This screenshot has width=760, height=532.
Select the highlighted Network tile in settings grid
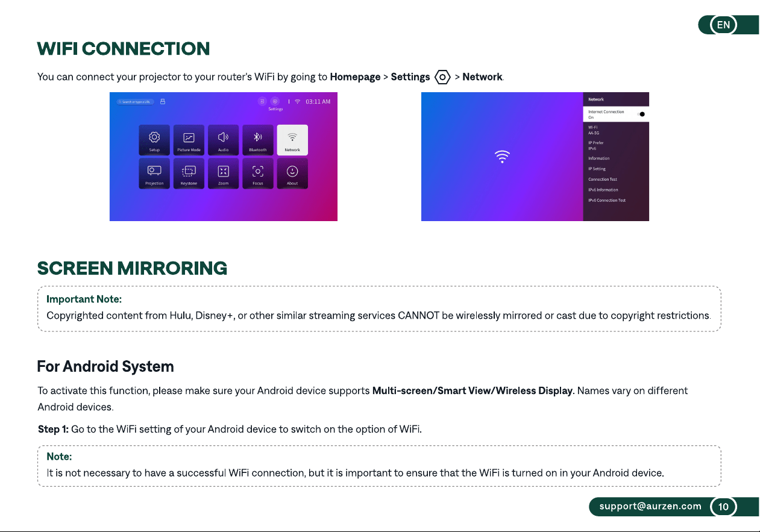[x=292, y=140]
